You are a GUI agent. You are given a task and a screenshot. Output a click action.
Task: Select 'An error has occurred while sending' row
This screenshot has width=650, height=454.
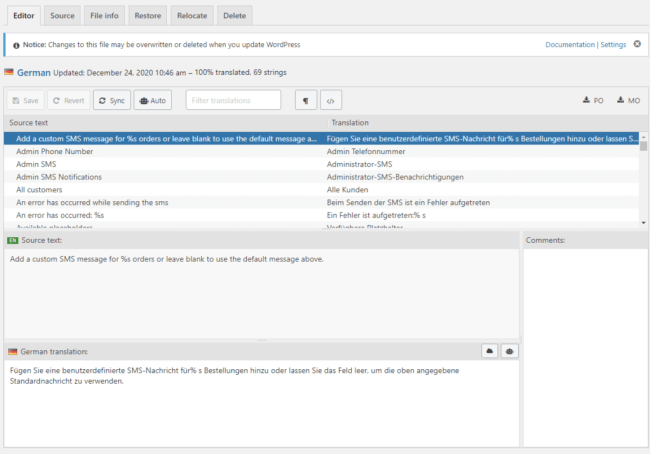[322, 203]
